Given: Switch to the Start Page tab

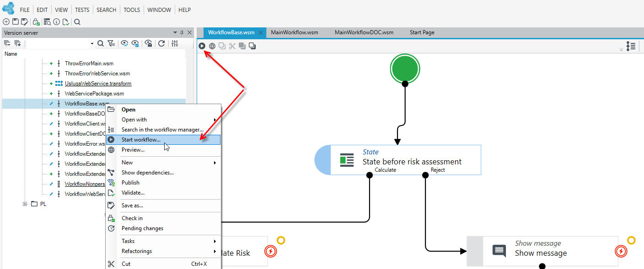Looking at the screenshot, I should 422,32.
